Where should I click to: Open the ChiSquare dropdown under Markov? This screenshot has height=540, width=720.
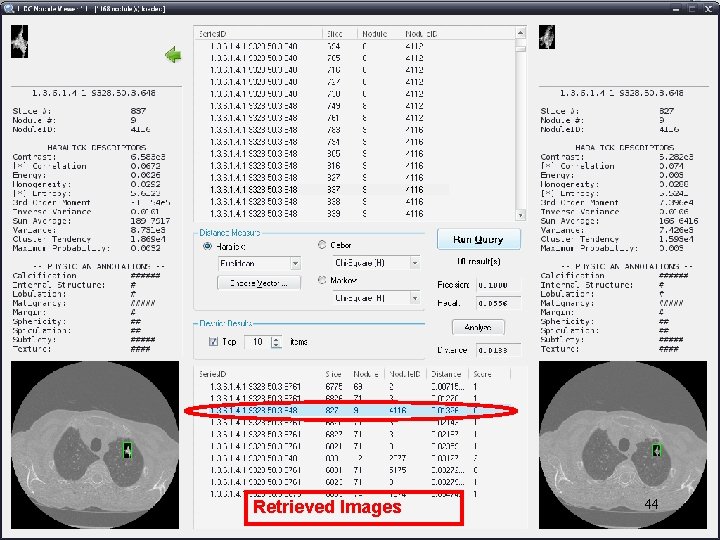point(376,298)
